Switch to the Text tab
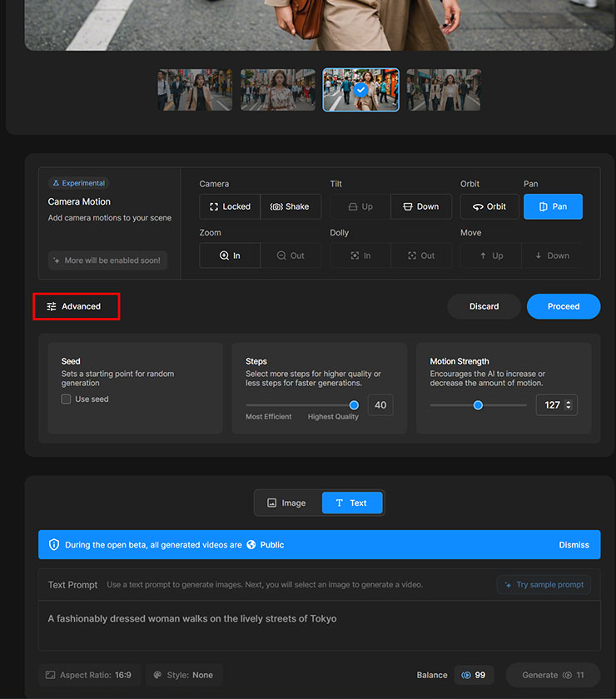The image size is (616, 699). click(x=351, y=503)
